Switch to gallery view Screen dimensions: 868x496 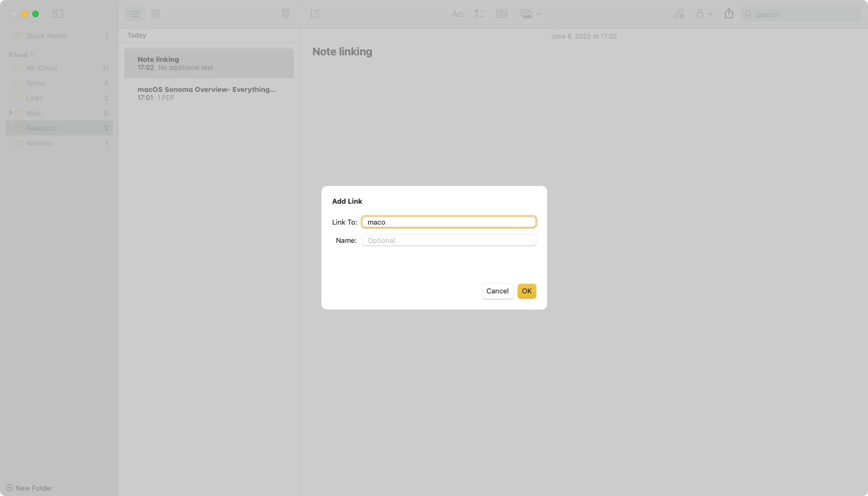click(155, 13)
